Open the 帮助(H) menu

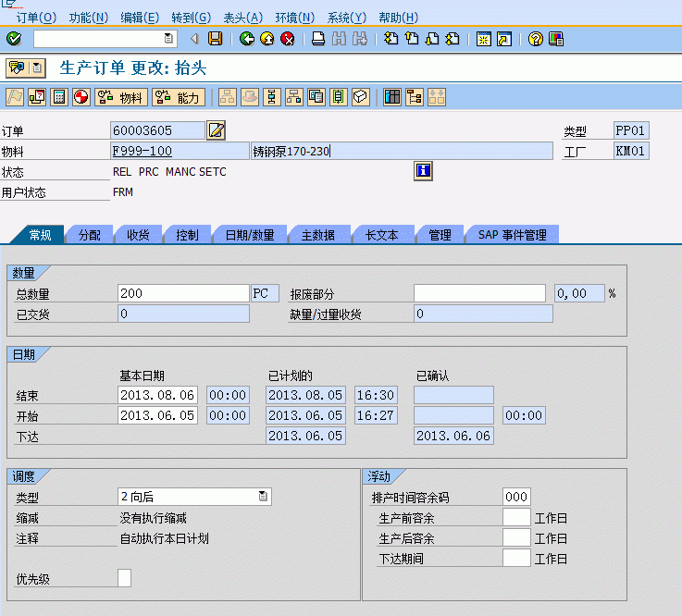398,18
